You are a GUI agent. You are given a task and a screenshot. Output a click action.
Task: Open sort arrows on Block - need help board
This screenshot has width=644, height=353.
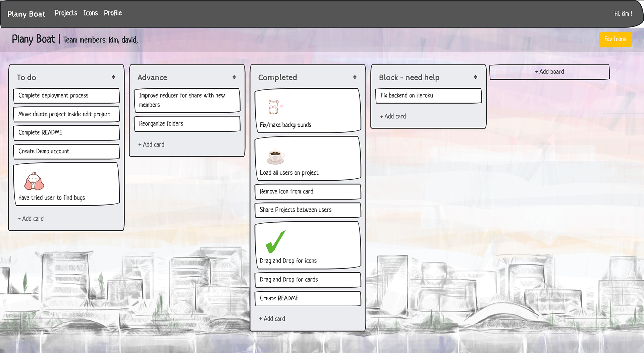tap(476, 77)
